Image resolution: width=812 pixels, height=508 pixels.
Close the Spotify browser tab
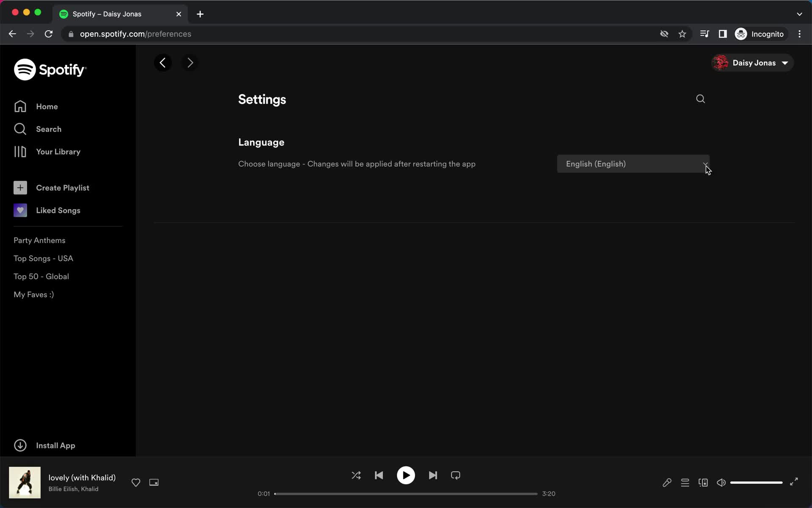[x=178, y=14]
